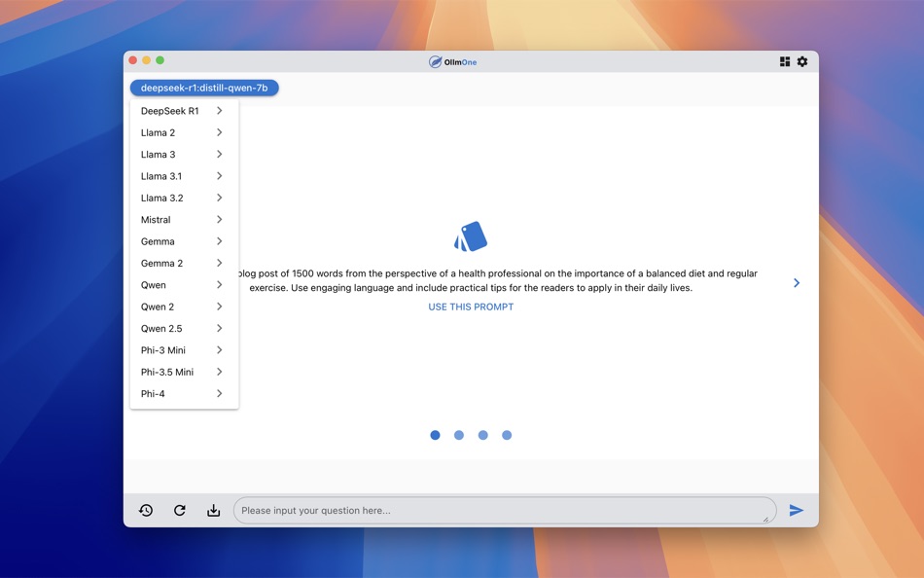Click the refresh chat icon
The width and height of the screenshot is (924, 578).
tap(180, 510)
